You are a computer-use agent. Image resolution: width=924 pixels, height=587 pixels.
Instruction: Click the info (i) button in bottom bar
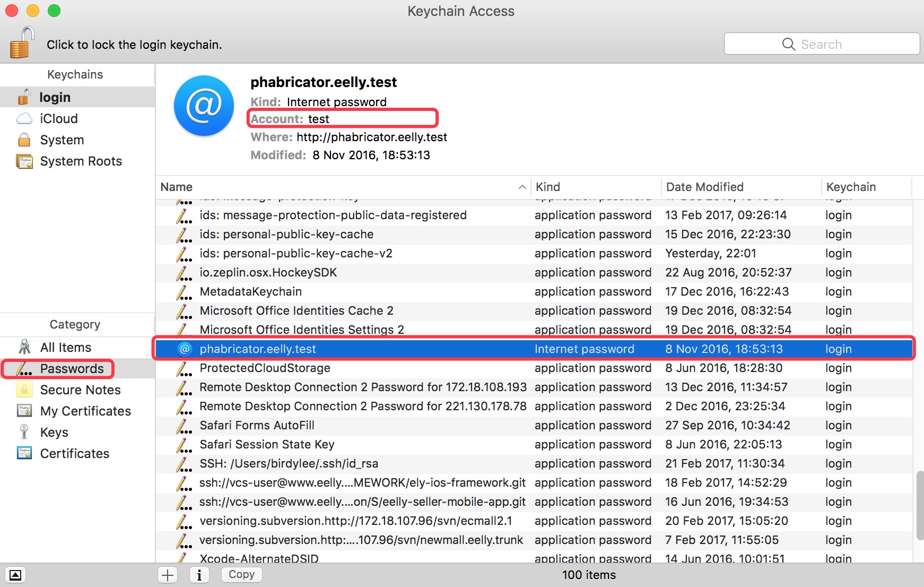point(199,575)
